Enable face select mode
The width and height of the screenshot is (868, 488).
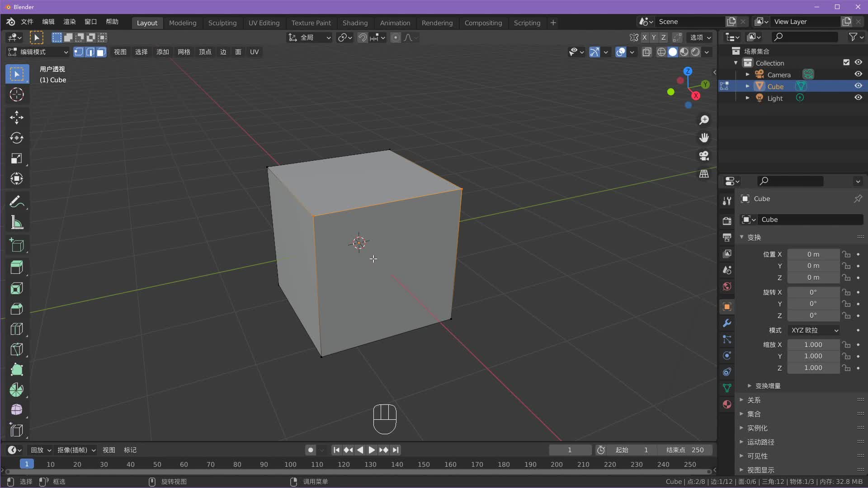pyautogui.click(x=101, y=52)
